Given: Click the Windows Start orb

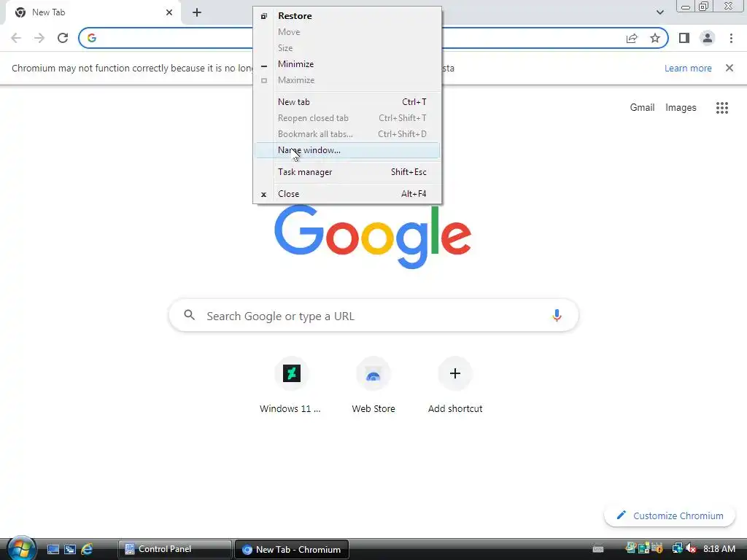Looking at the screenshot, I should click(x=21, y=548).
